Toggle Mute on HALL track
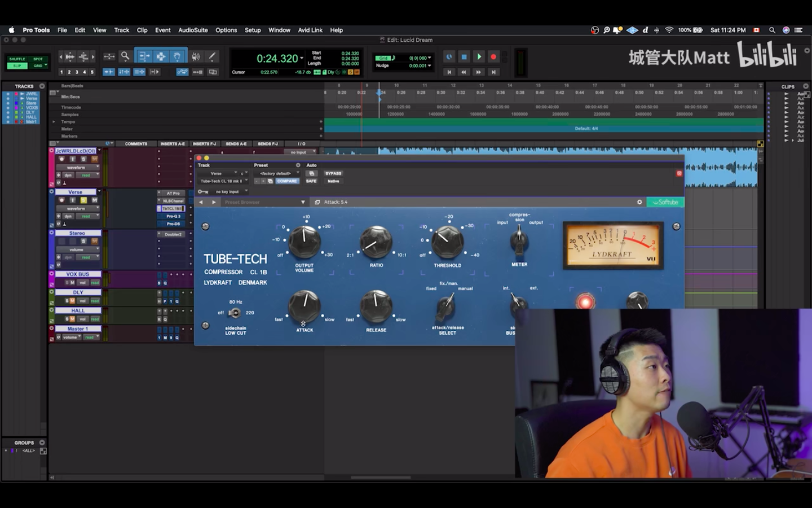 click(72, 319)
